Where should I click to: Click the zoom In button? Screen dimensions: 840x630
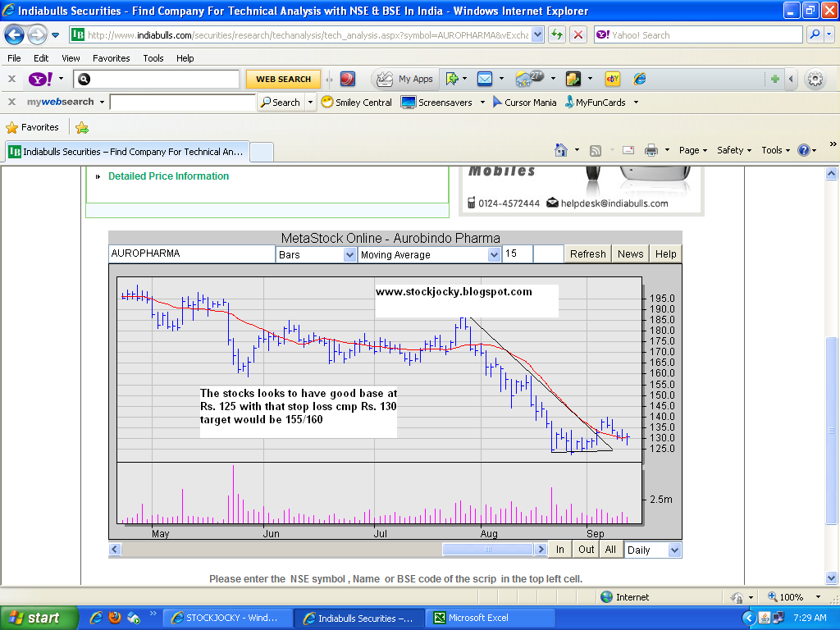[x=559, y=549]
